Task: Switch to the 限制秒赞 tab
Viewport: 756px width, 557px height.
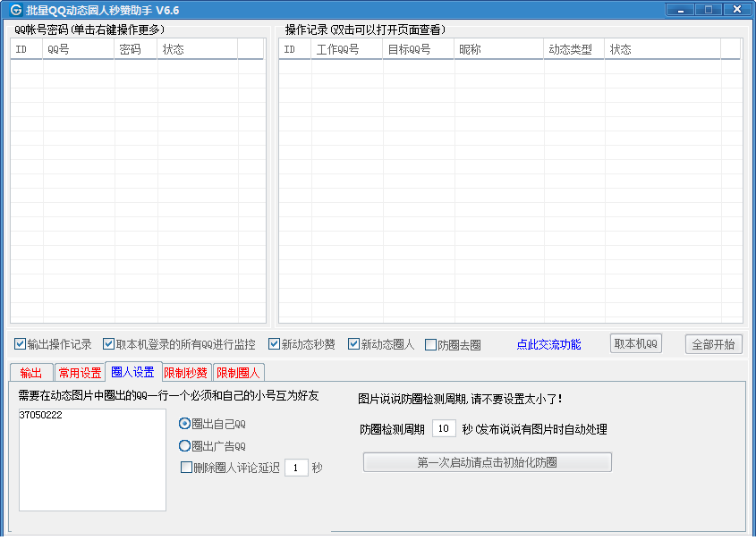Action: click(185, 373)
